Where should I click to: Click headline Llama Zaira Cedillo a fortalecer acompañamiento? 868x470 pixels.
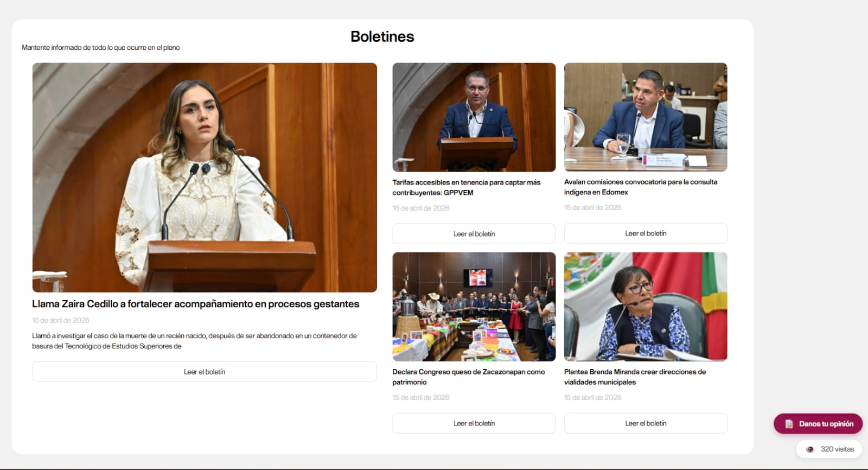click(195, 304)
